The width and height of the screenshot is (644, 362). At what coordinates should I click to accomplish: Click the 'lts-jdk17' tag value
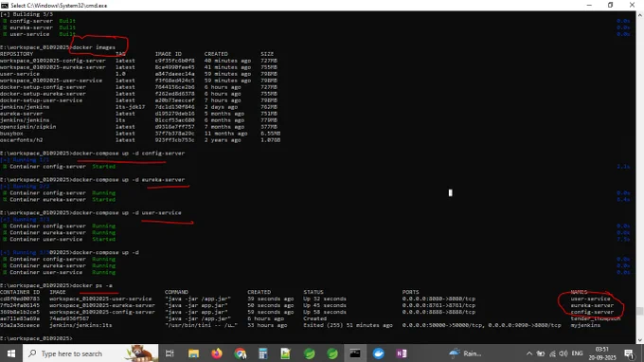pyautogui.click(x=130, y=107)
